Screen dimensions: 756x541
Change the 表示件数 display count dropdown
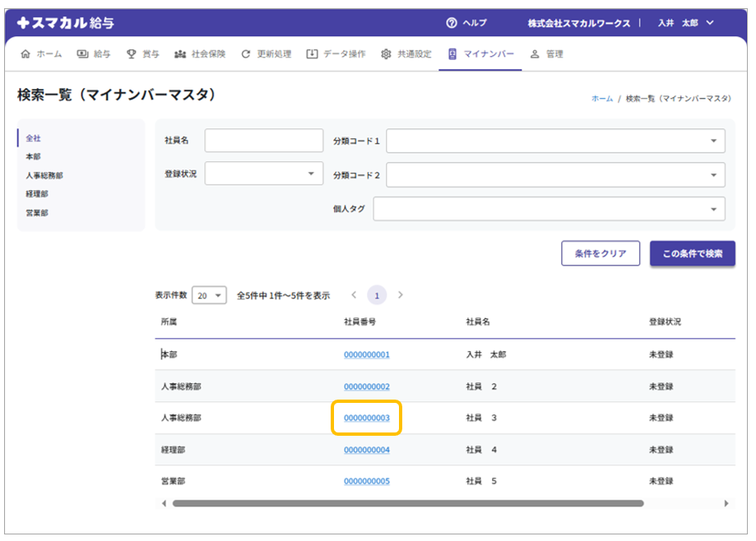[x=209, y=295]
